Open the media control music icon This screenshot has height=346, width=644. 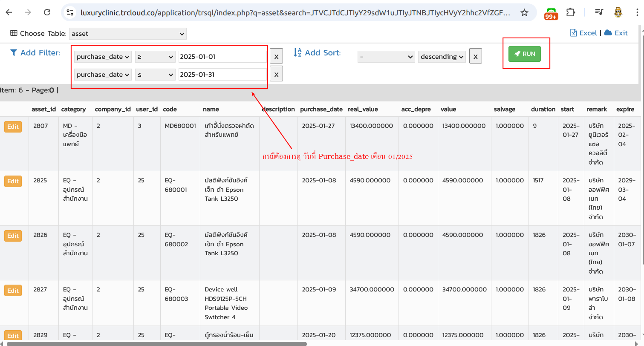(x=599, y=12)
